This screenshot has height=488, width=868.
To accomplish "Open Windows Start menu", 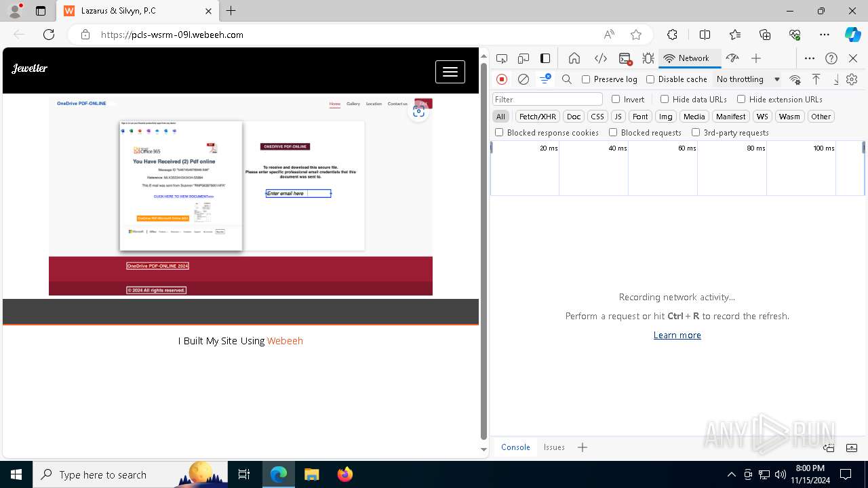I will tap(16, 474).
